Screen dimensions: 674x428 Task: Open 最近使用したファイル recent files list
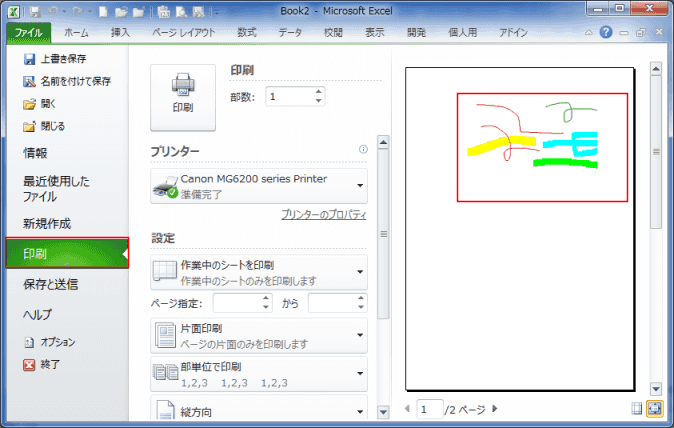click(56, 189)
